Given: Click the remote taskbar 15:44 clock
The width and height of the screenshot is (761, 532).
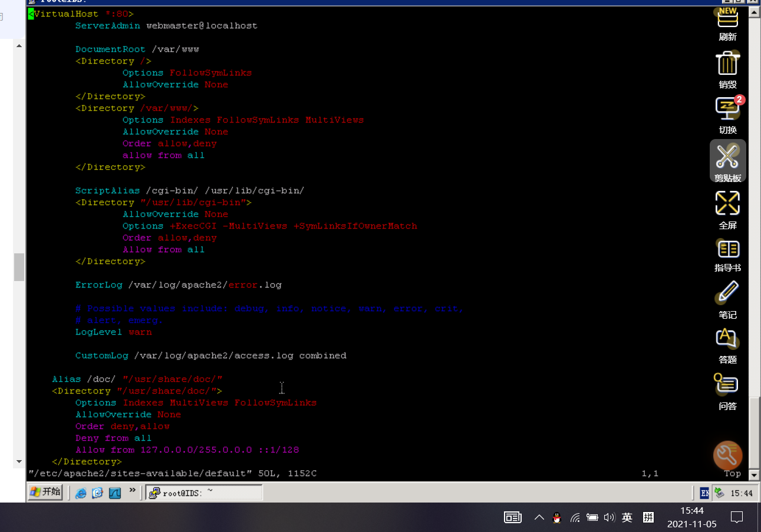Looking at the screenshot, I should click(x=742, y=493).
